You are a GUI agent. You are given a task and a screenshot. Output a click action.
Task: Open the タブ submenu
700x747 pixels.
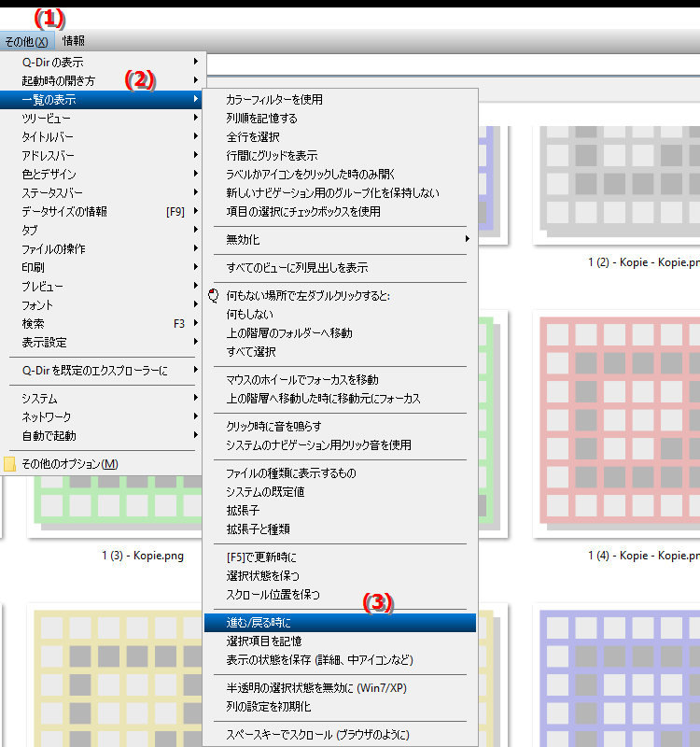click(102, 230)
